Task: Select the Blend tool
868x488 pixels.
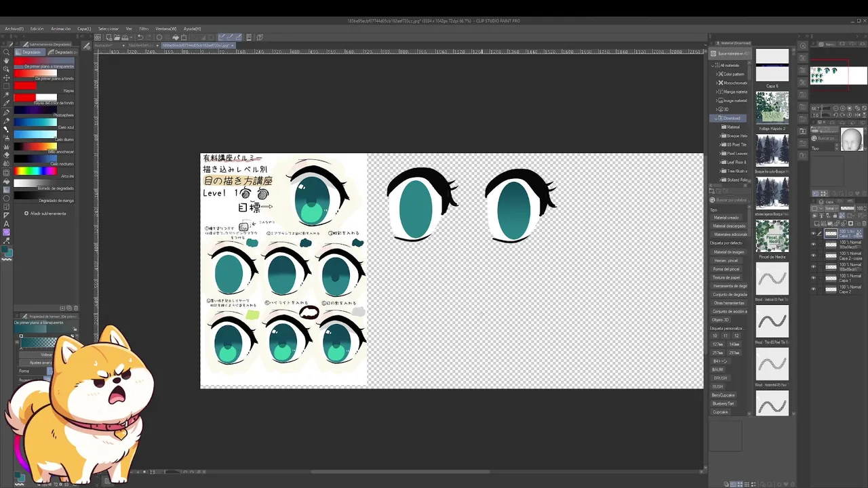Action: pyautogui.click(x=7, y=163)
